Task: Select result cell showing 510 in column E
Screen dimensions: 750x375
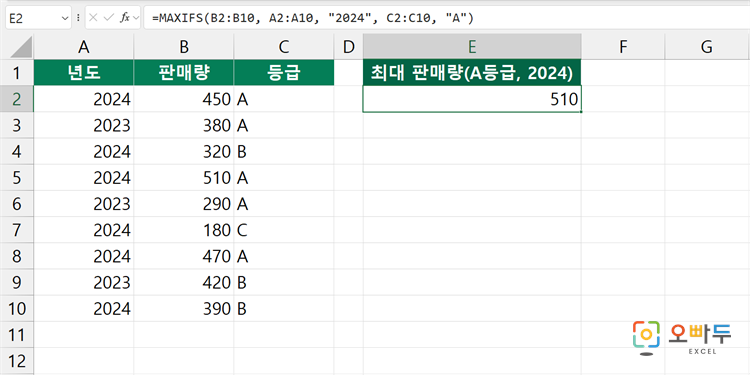Action: pyautogui.click(x=473, y=99)
